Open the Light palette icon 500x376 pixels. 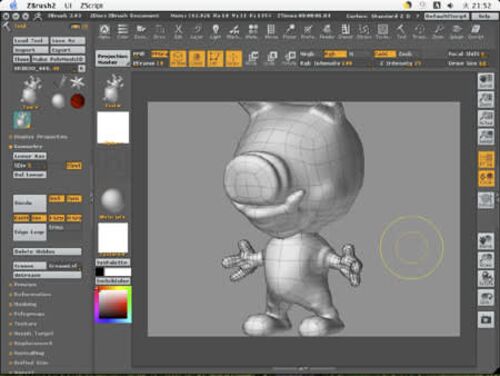(216, 32)
